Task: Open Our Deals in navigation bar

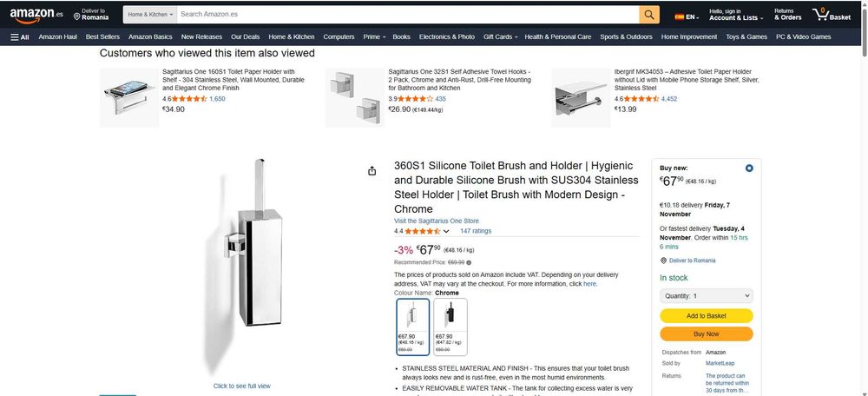Action: 245,37
